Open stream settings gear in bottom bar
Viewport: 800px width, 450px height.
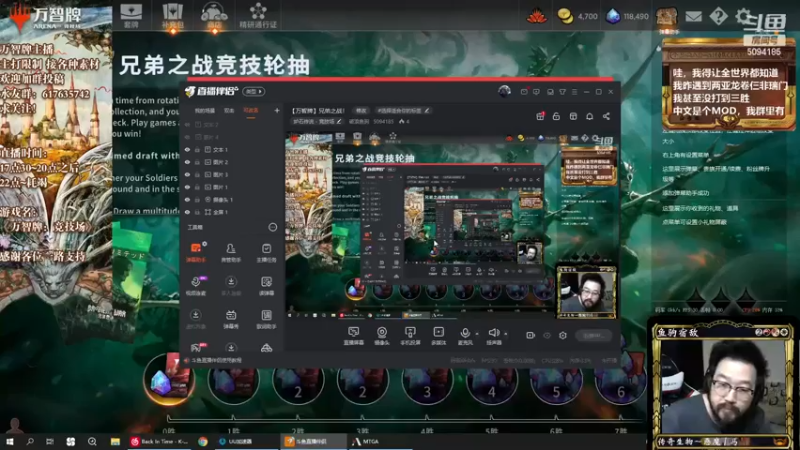563,335
